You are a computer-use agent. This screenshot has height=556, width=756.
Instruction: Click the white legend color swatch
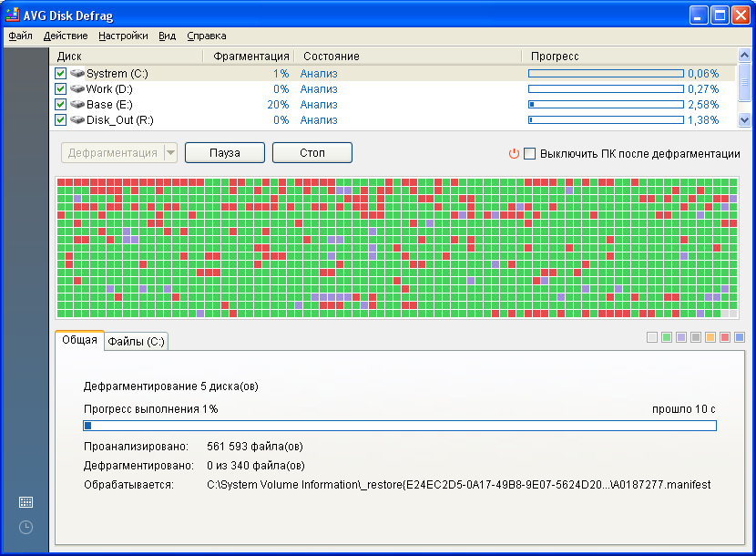coord(652,337)
